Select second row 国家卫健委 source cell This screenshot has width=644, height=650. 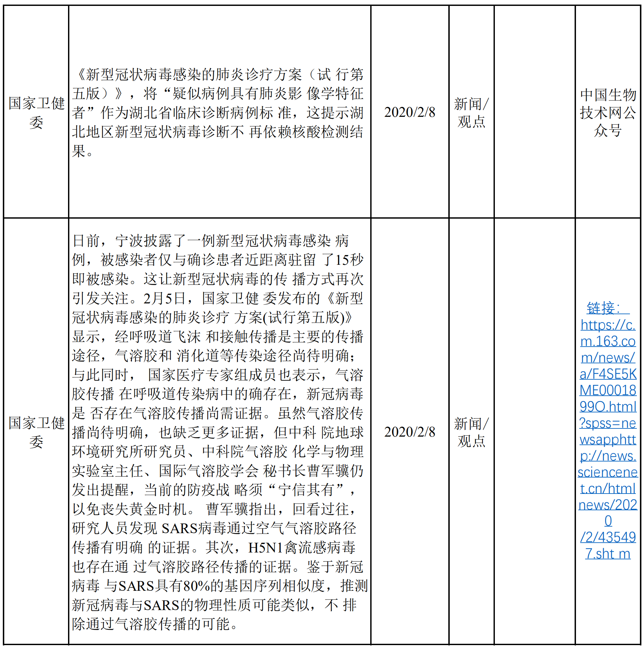tap(36, 432)
